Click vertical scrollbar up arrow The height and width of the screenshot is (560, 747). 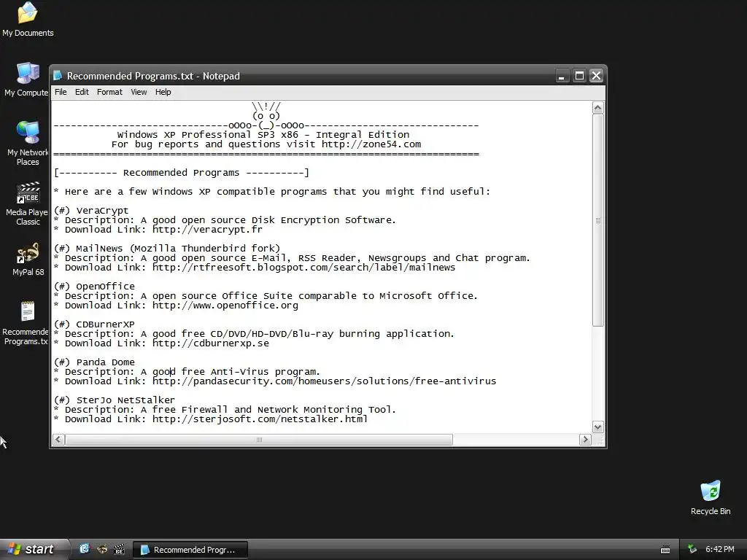click(598, 108)
